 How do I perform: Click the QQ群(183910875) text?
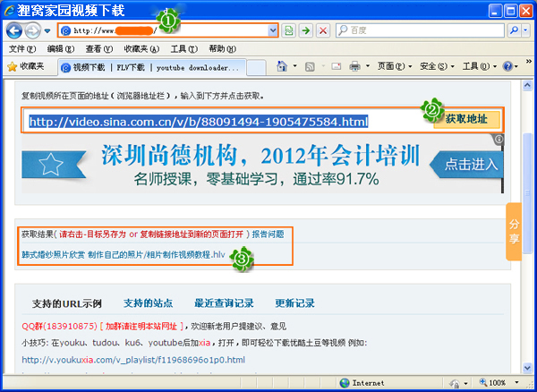point(60,327)
